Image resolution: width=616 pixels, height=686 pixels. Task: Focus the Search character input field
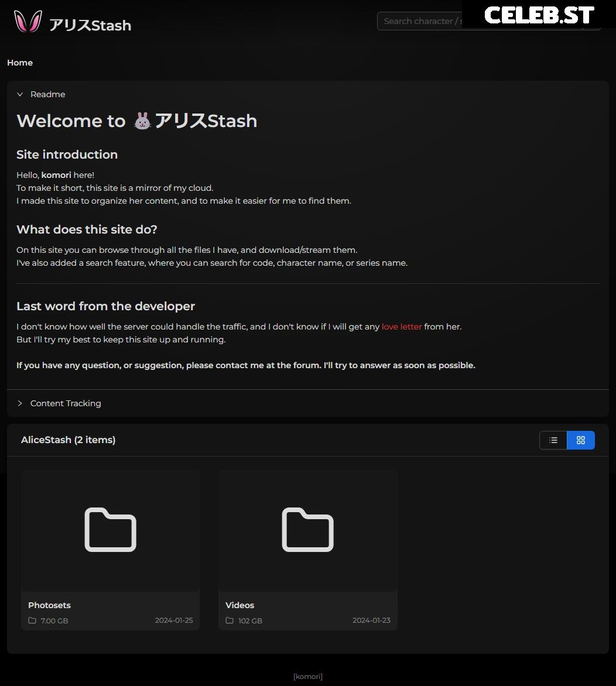click(x=419, y=21)
